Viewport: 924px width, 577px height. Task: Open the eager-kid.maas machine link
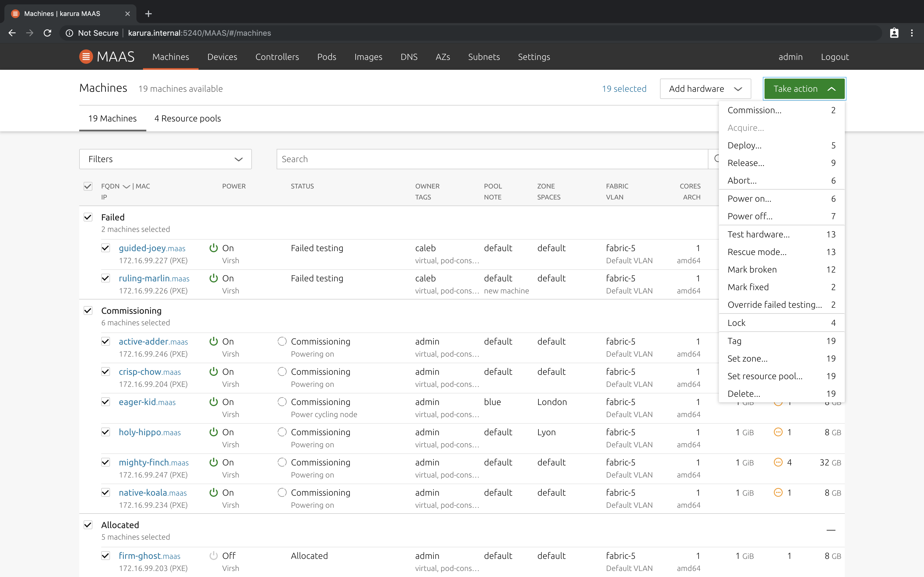click(147, 402)
